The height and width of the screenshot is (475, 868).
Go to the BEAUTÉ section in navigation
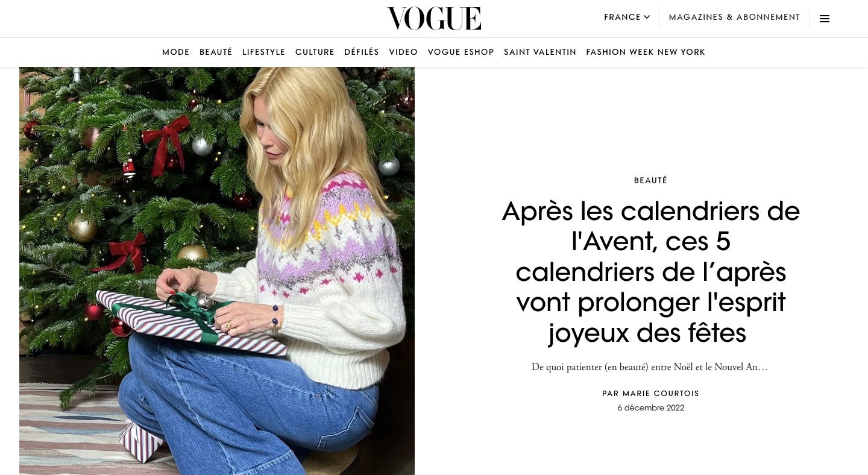tap(216, 52)
